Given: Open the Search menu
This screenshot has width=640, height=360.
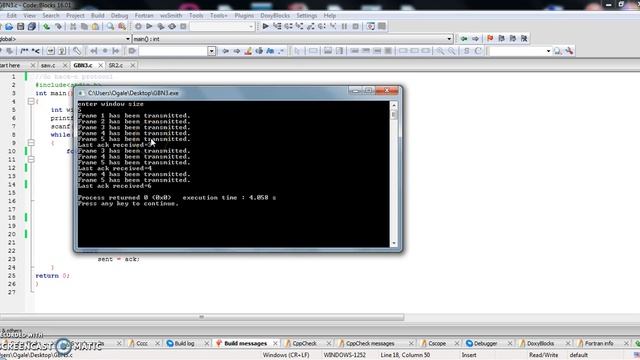Looking at the screenshot, I should pyautogui.click(x=51, y=16).
